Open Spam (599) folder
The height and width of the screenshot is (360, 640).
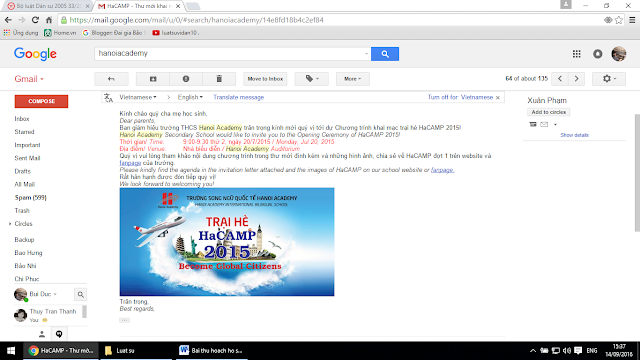pyautogui.click(x=31, y=198)
